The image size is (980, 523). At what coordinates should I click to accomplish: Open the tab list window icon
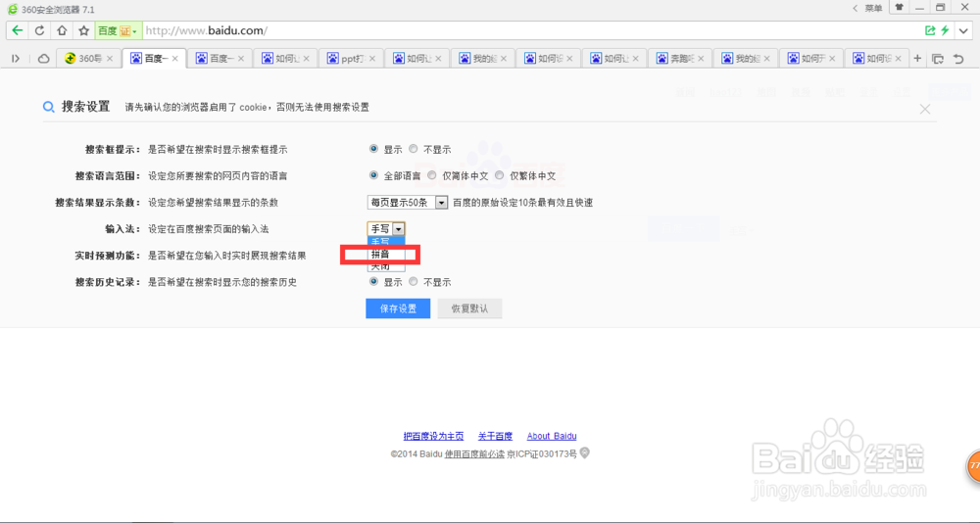coord(938,59)
